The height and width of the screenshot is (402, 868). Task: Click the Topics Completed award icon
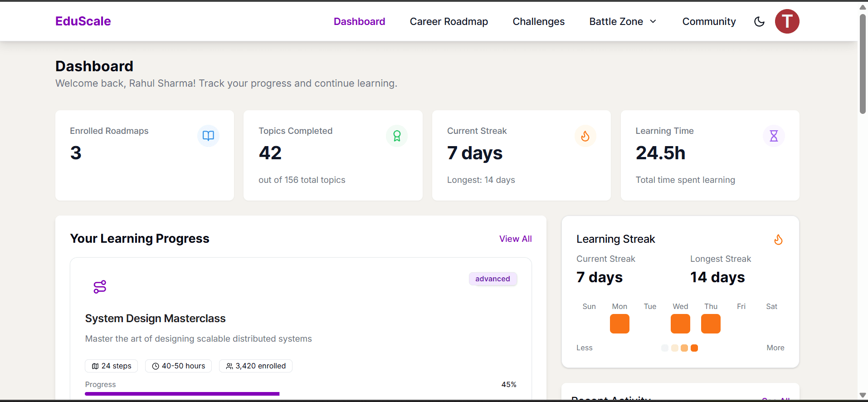(397, 136)
